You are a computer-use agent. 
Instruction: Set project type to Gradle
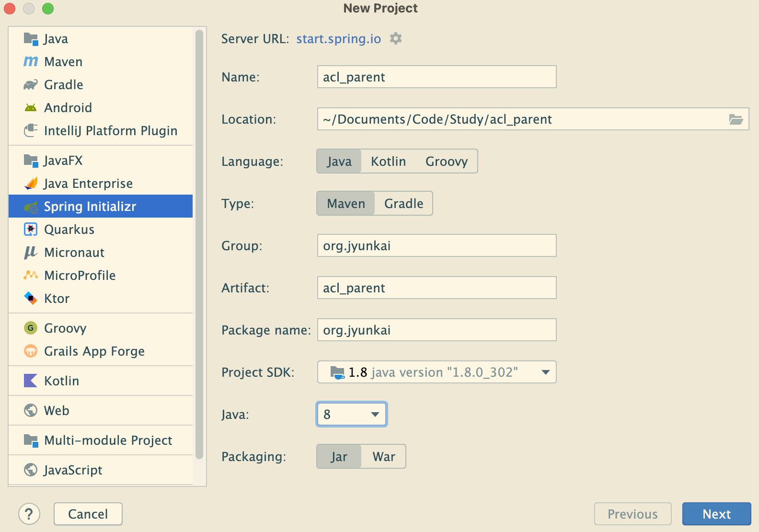point(403,204)
